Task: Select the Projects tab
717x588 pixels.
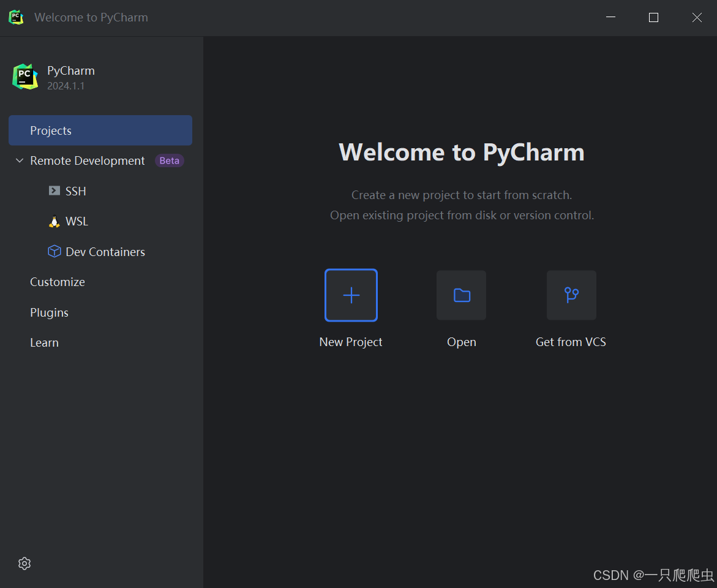Action: (x=100, y=130)
